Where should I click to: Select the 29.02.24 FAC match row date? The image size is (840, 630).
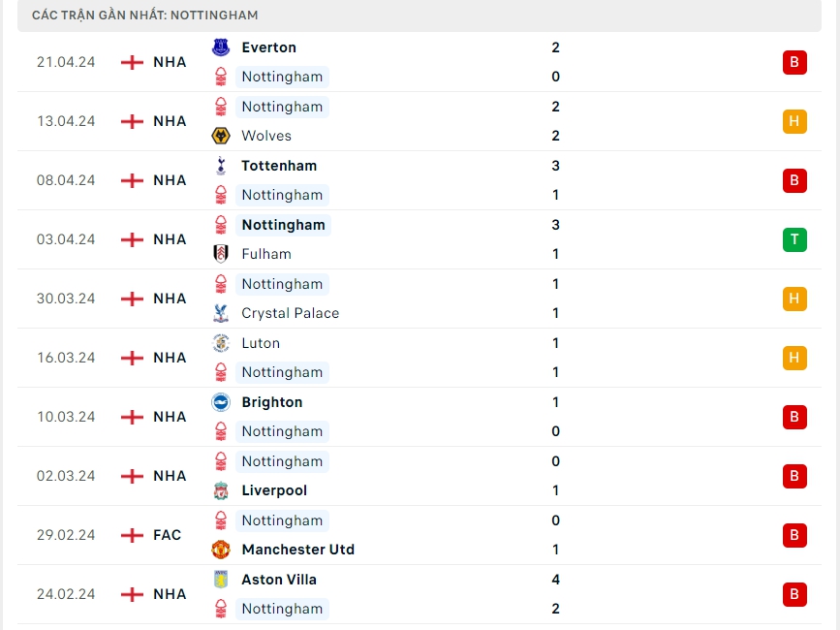(x=66, y=535)
